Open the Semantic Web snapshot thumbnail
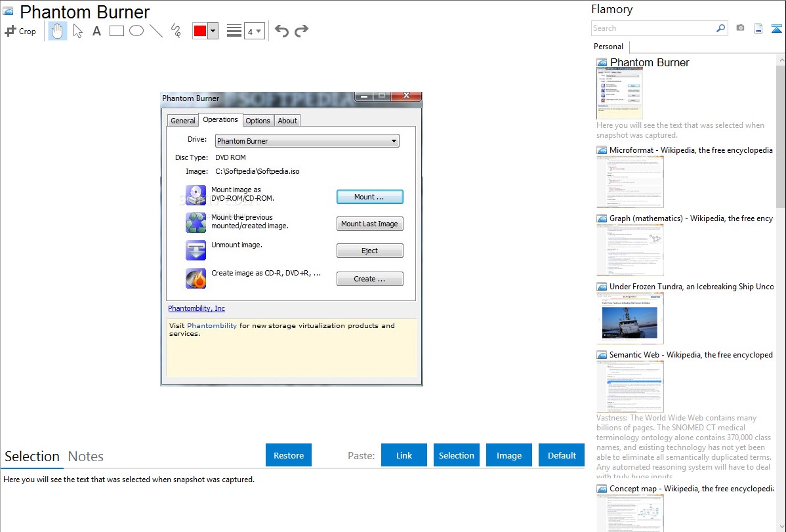The image size is (786, 532). coord(630,386)
